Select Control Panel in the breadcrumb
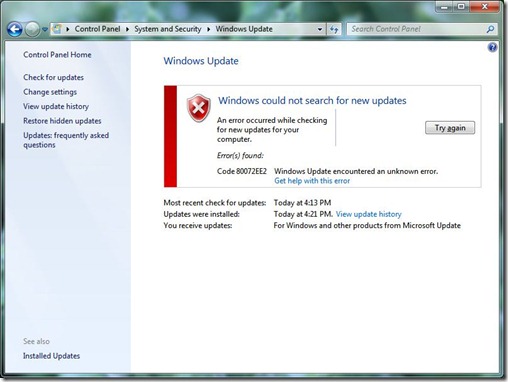The width and height of the screenshot is (508, 382). coord(97,29)
